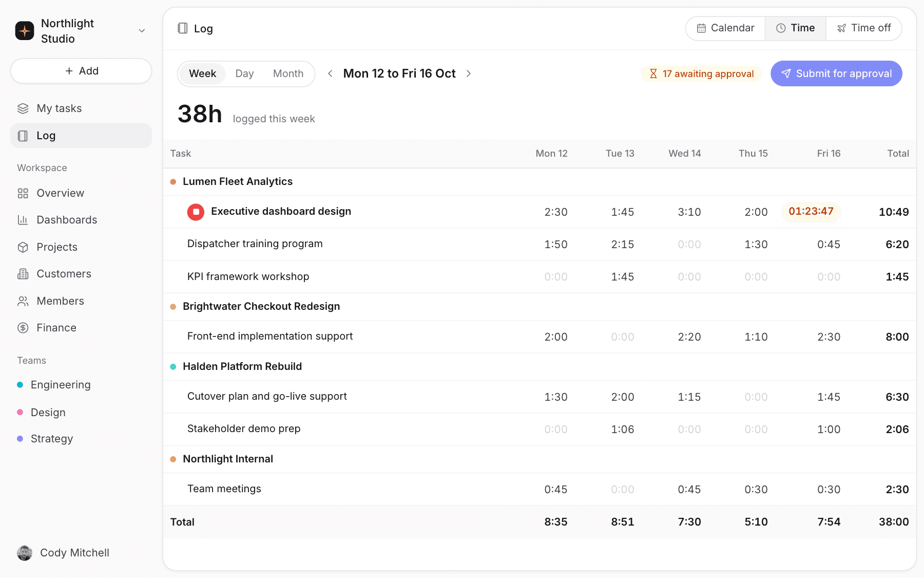Viewport: 924px width, 578px height.
Task: Click the Dispatcher training program task
Action: pos(255,244)
